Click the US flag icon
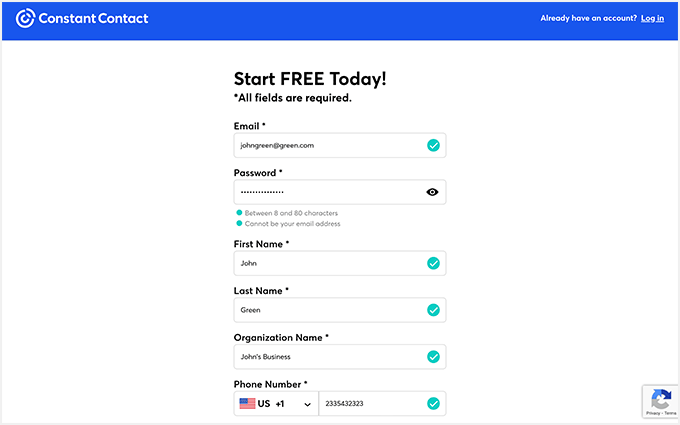This screenshot has height=425, width=680. click(246, 403)
